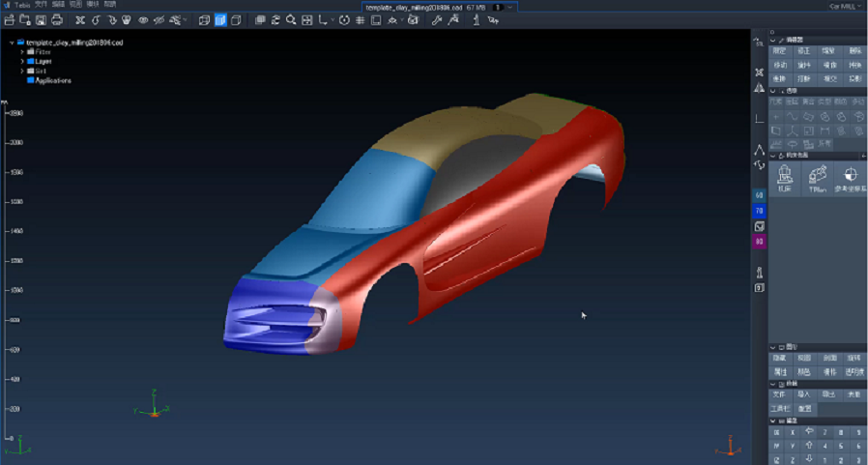
Task: Select the wavy curve creation icon
Action: click(x=793, y=117)
